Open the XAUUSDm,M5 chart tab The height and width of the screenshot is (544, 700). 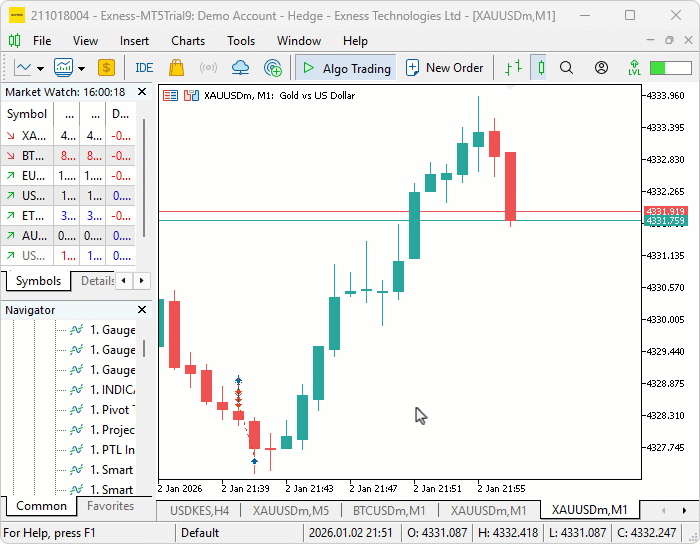[x=291, y=511]
